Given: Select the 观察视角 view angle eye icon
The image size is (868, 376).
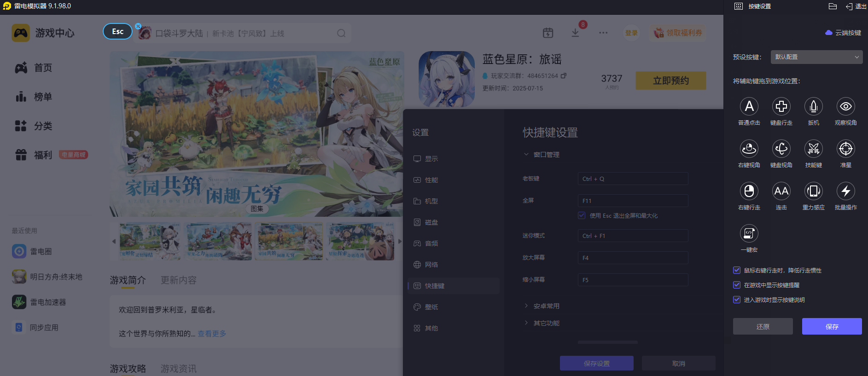Looking at the screenshot, I should point(846,106).
